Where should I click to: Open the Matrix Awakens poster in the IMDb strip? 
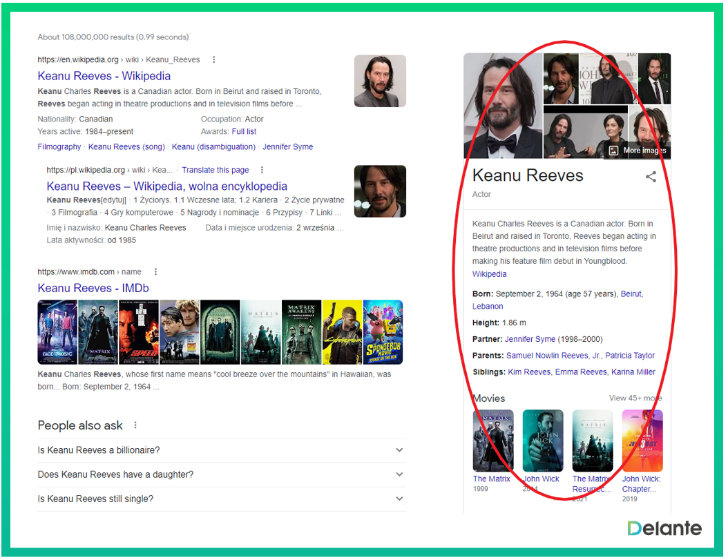(x=301, y=332)
